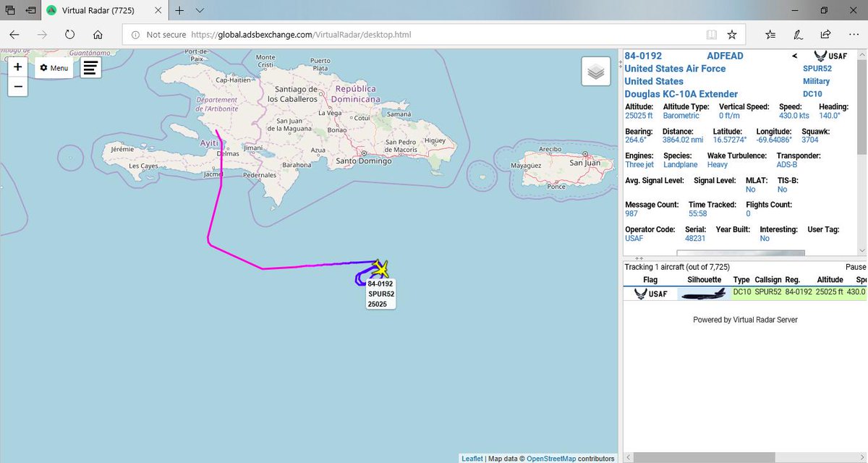The height and width of the screenshot is (463, 868).
Task: Click the longitude value -69.64086°
Action: [773, 140]
